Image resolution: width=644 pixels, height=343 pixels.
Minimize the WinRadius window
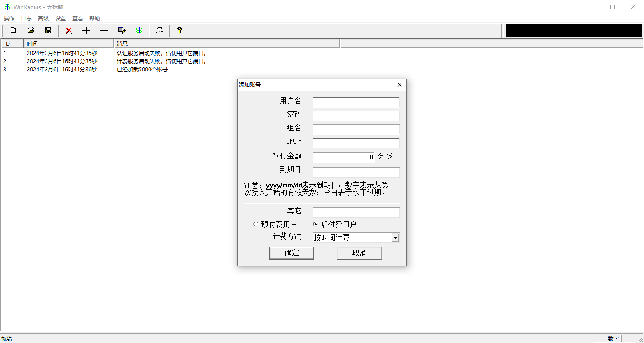pos(592,7)
